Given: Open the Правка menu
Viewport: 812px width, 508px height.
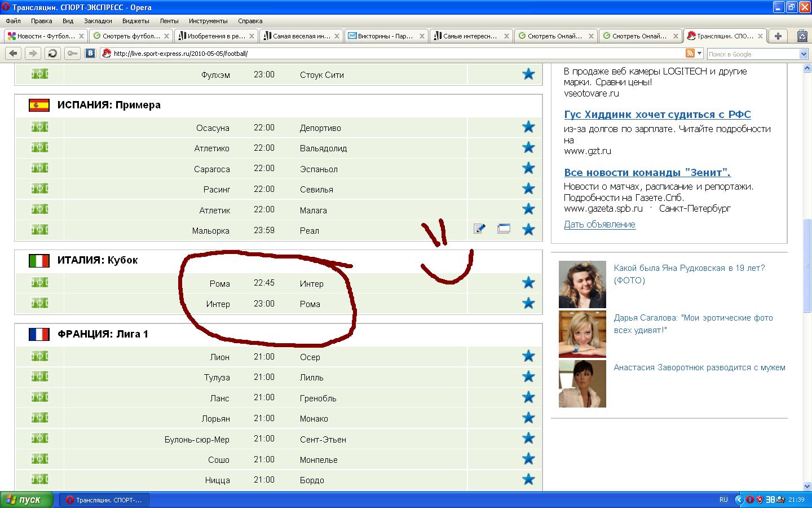Looking at the screenshot, I should 42,21.
